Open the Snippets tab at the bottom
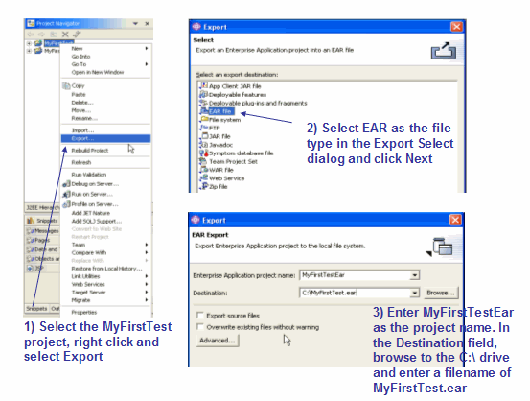The image size is (530, 401). pyautogui.click(x=37, y=309)
